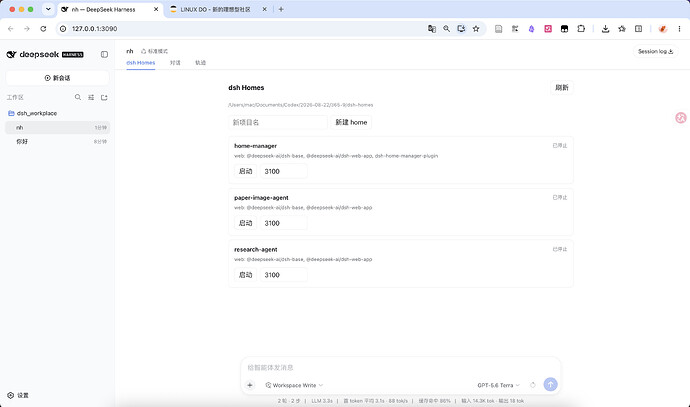The height and width of the screenshot is (407, 690).
Task: Click the deepseek logo
Action: pos(45,55)
